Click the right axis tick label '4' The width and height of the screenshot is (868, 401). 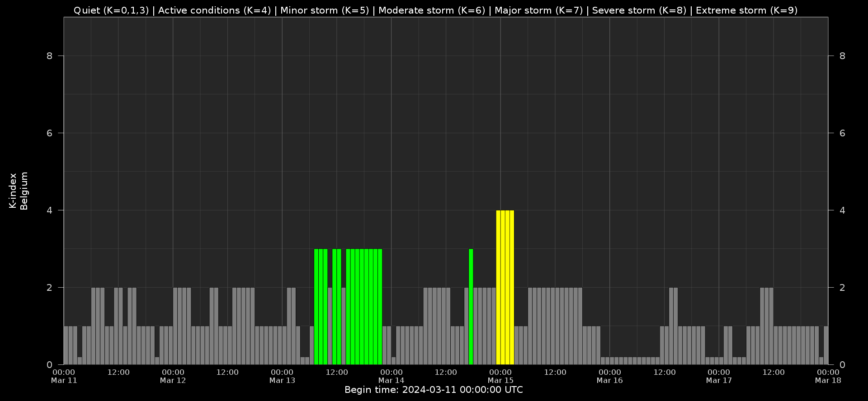(842, 210)
